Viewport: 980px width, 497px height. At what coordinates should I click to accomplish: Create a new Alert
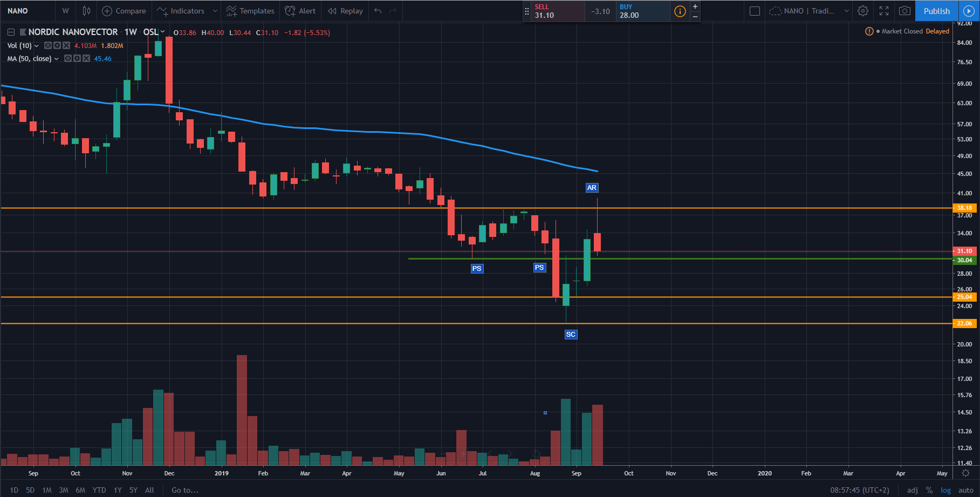(300, 11)
